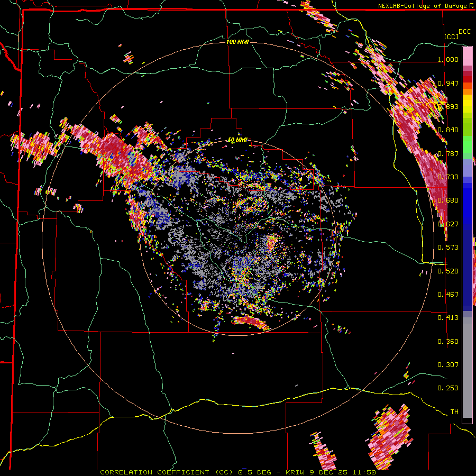This screenshot has height=476, width=476.
Task: Click the 0.573 color scale value
Action: [448, 248]
